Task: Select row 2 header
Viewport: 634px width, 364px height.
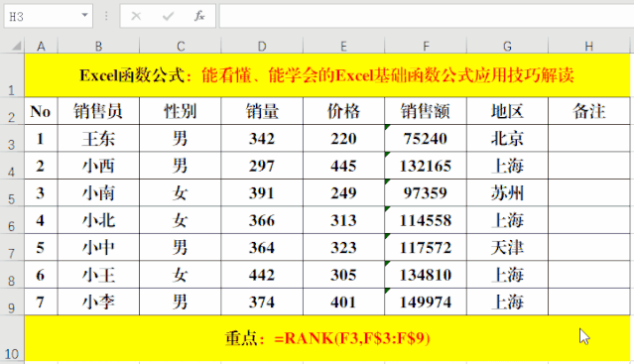Action: (x=12, y=111)
